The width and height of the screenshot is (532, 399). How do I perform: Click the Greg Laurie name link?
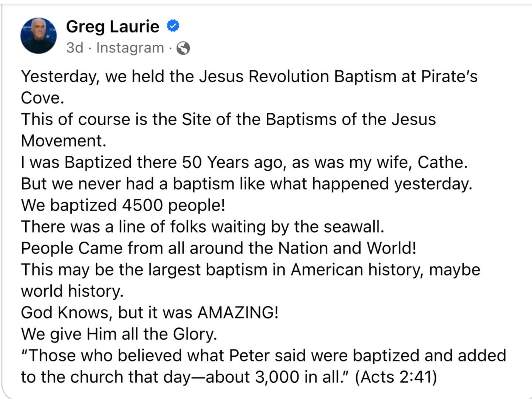click(x=113, y=27)
